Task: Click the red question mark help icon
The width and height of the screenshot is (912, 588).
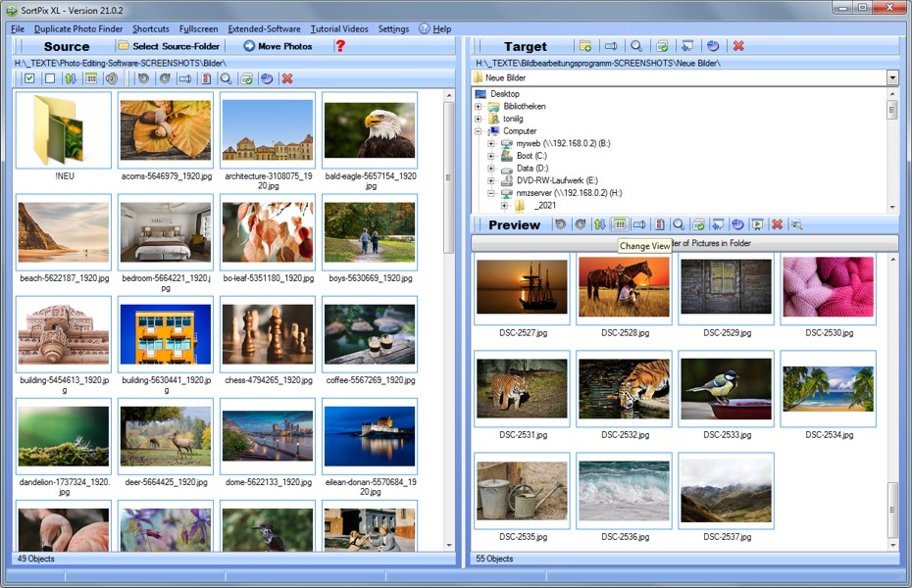Action: click(x=340, y=46)
